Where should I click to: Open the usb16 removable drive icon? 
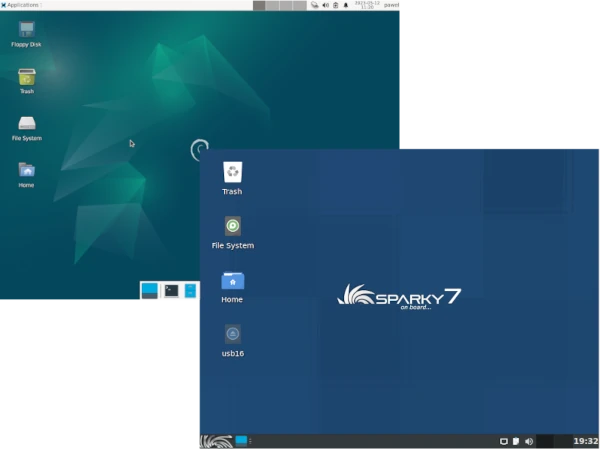click(x=233, y=341)
